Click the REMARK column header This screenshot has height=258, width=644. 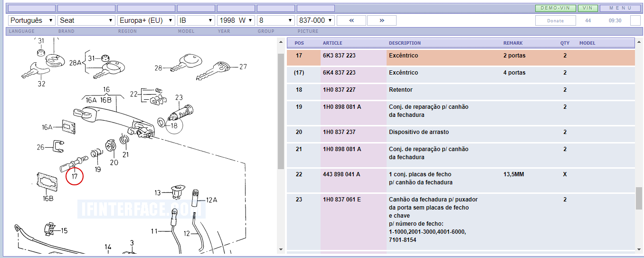point(513,43)
